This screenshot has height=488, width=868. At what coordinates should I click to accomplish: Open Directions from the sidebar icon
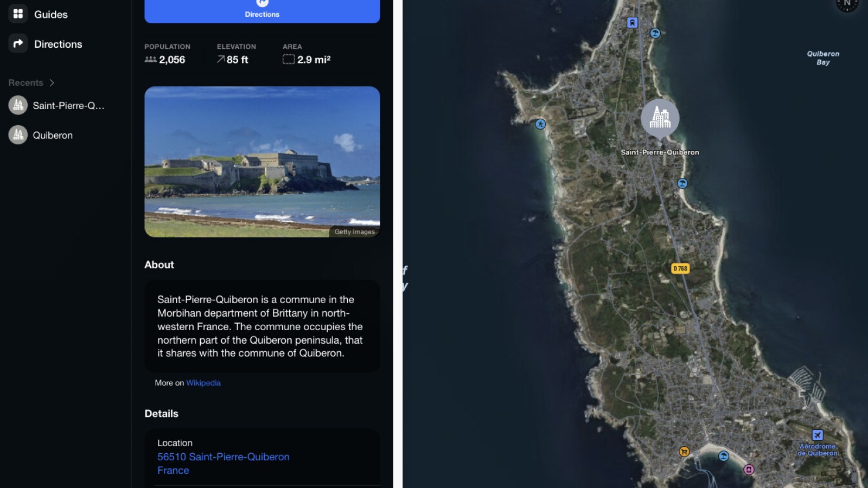17,44
